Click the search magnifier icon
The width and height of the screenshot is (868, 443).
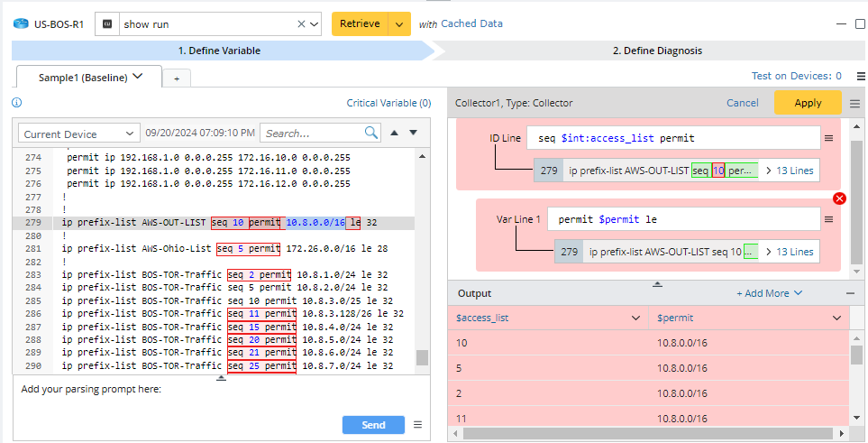click(371, 133)
